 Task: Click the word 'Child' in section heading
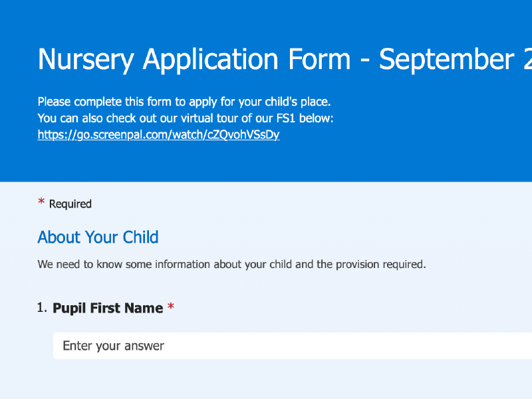point(140,237)
